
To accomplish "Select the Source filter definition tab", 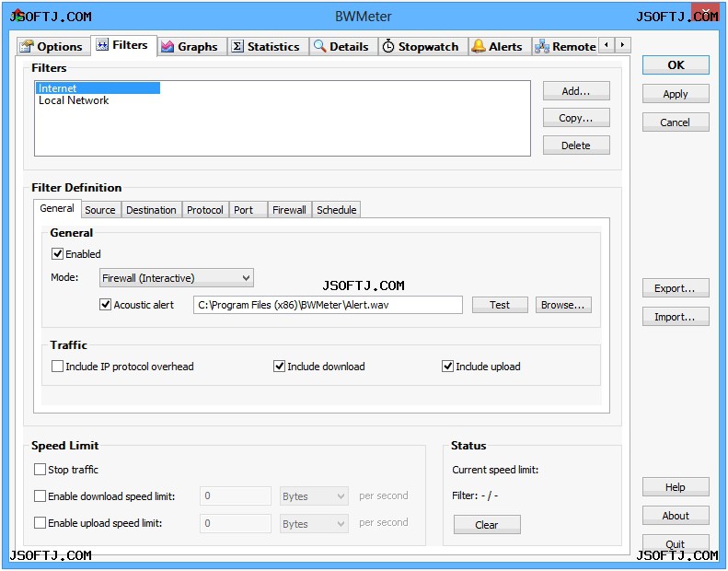I will click(x=100, y=210).
